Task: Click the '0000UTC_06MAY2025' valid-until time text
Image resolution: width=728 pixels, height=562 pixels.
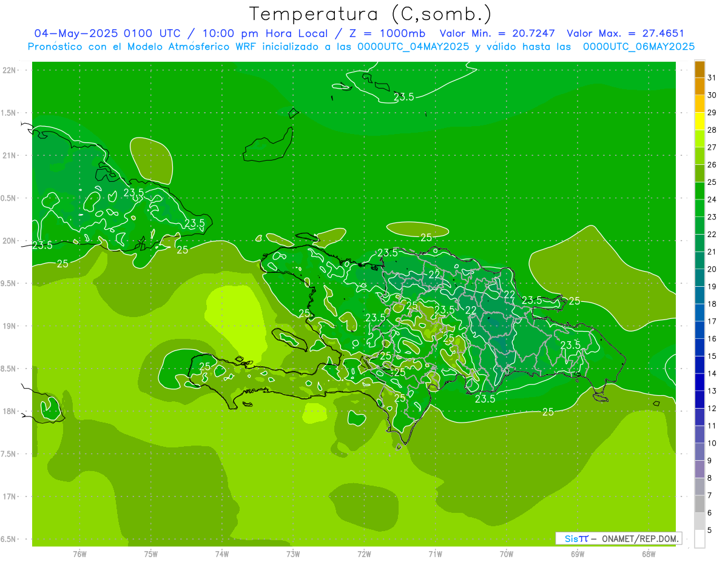Action: click(x=639, y=47)
